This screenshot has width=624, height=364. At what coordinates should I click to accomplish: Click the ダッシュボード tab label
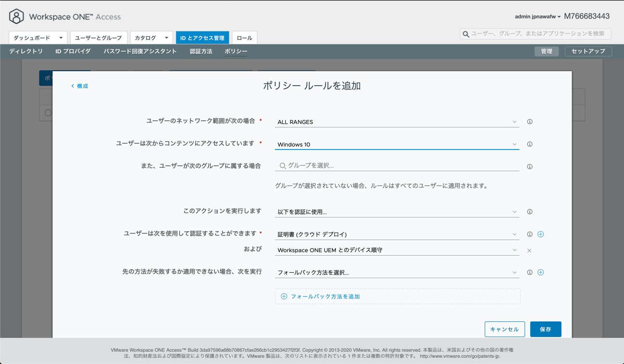(x=32, y=38)
